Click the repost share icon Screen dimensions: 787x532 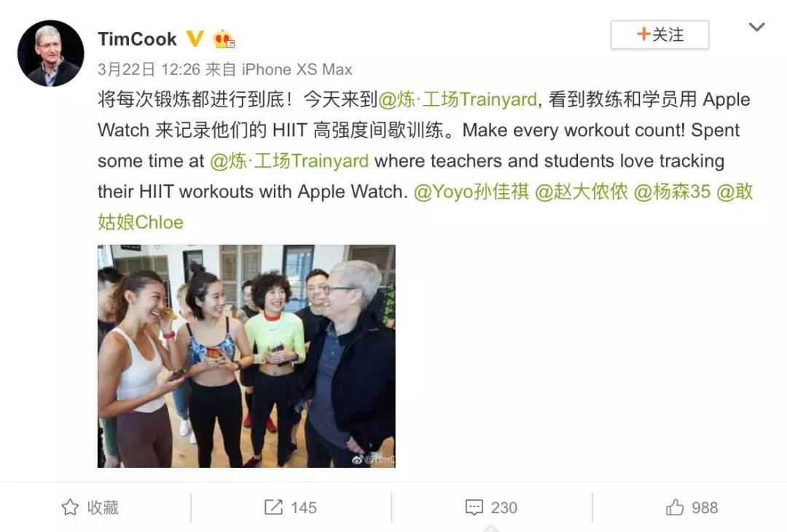273,507
